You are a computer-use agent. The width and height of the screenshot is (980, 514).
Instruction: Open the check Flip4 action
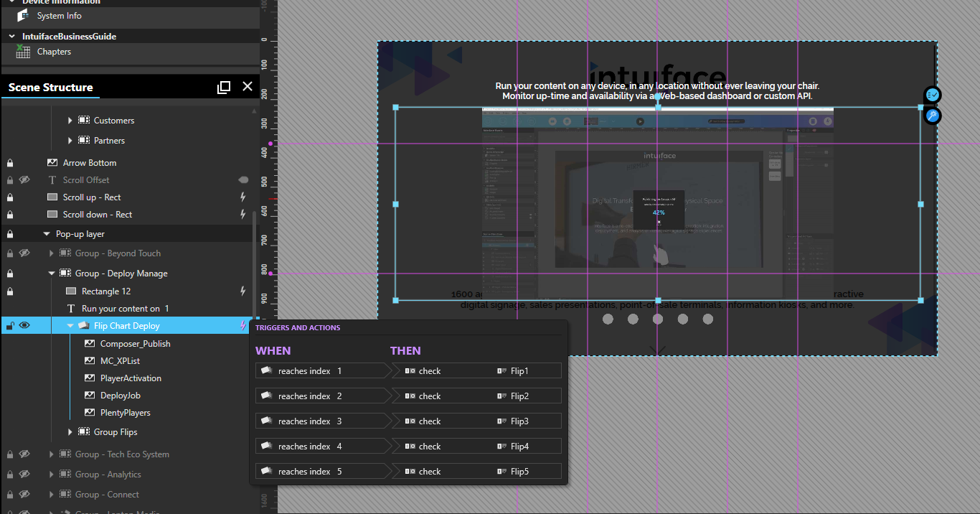coord(476,446)
